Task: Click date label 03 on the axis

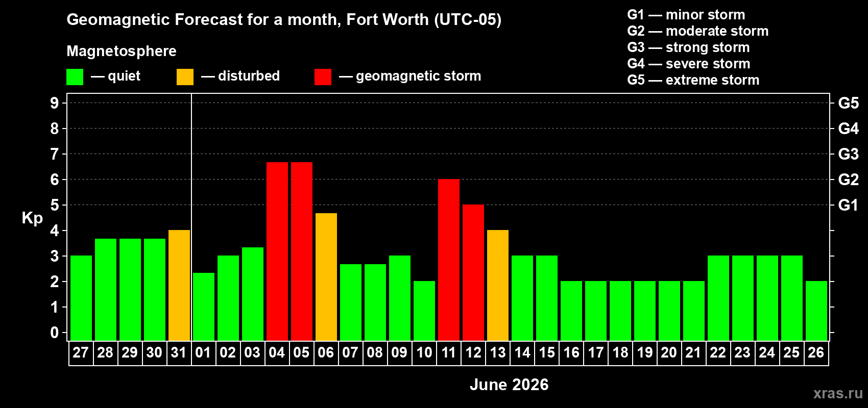Action: [252, 352]
